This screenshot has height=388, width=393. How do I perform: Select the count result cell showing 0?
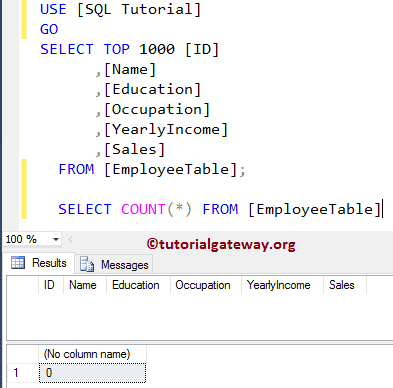click(92, 373)
